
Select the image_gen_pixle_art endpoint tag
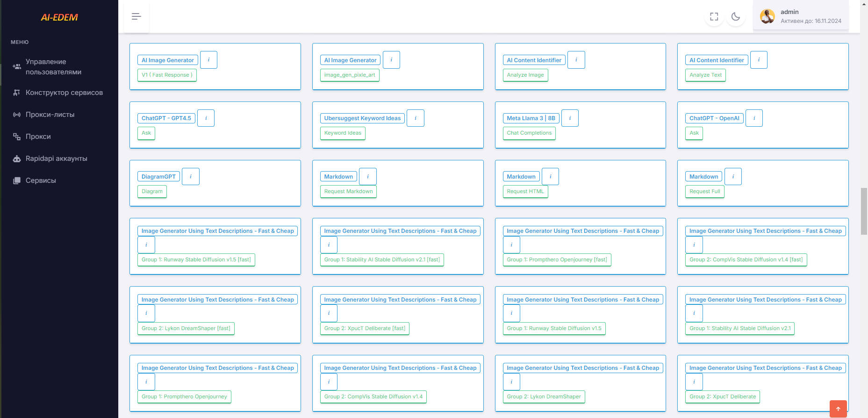point(350,75)
